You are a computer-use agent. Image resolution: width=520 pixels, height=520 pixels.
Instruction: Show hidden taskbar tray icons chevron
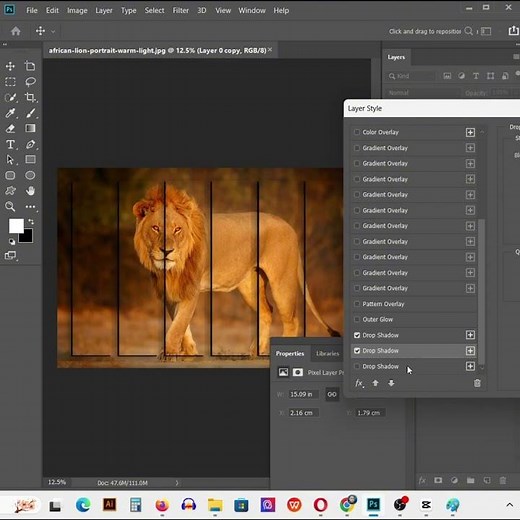[x=509, y=505]
